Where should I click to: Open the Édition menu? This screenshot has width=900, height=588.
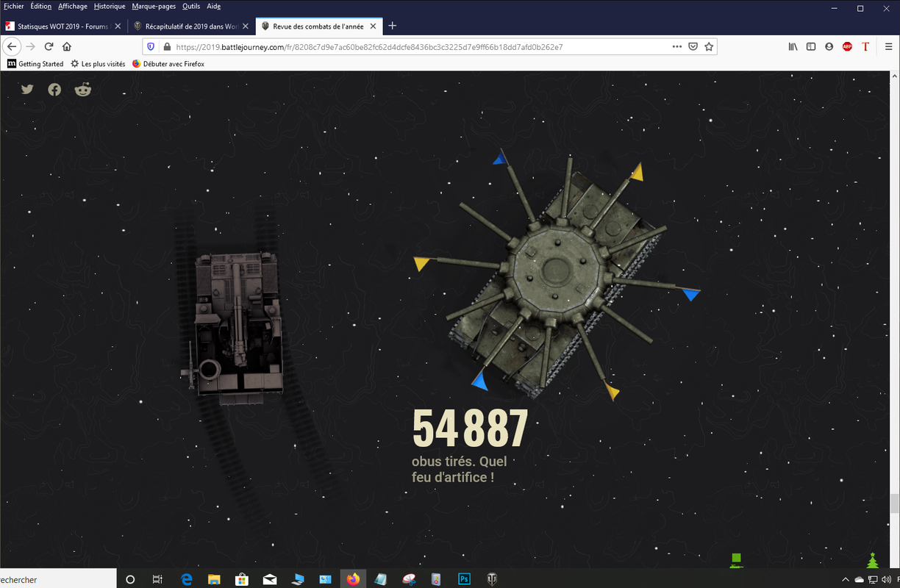pos(41,6)
